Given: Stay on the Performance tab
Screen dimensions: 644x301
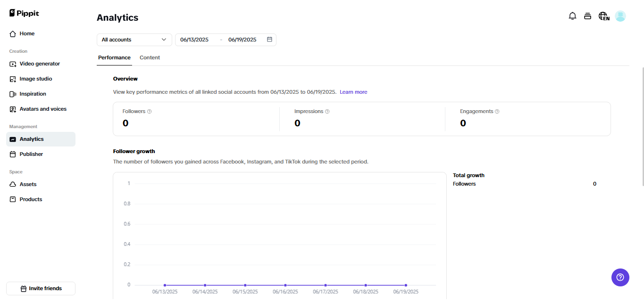Looking at the screenshot, I should 114,57.
